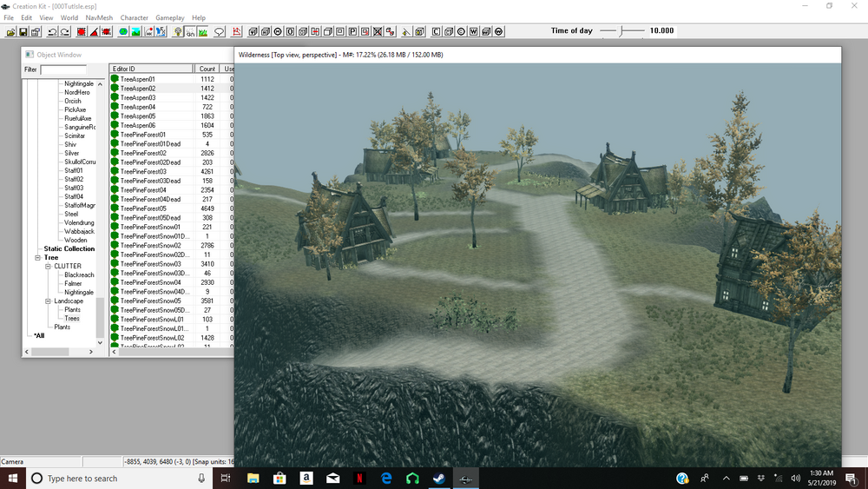Select the *All tree item

click(x=39, y=335)
